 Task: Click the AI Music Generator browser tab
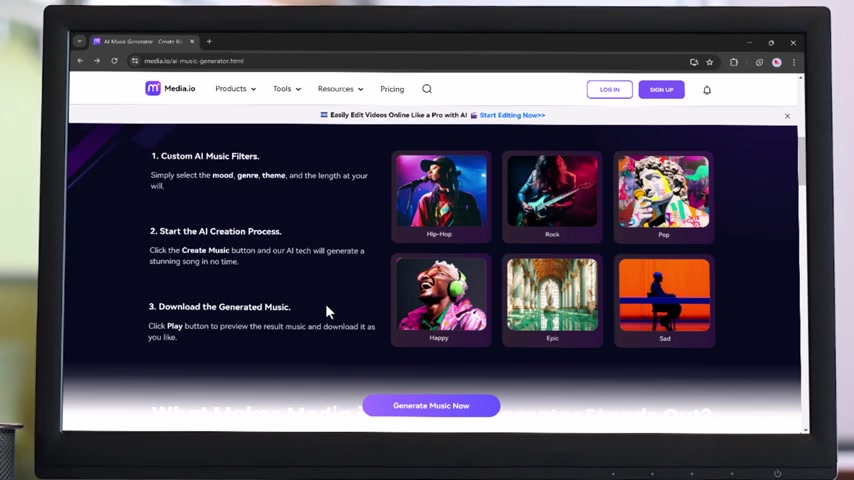(x=144, y=41)
